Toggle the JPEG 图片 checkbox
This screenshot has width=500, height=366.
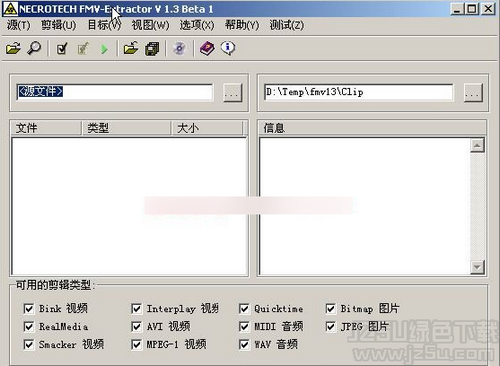330,326
